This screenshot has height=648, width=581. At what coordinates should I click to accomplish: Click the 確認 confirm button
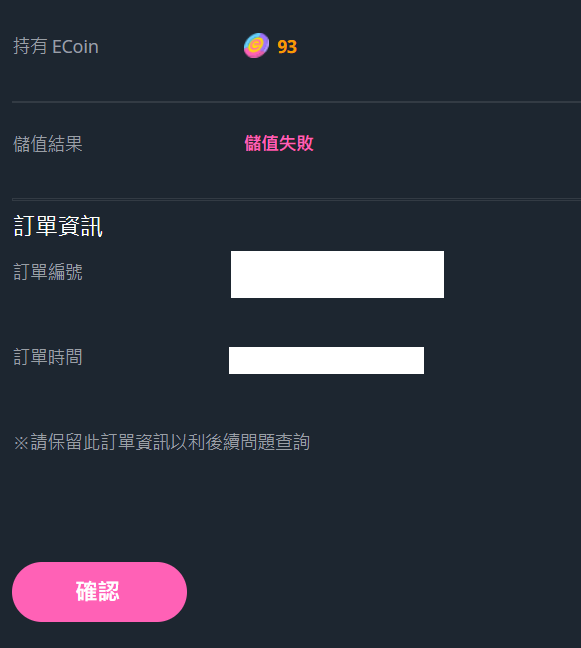[x=99, y=591]
